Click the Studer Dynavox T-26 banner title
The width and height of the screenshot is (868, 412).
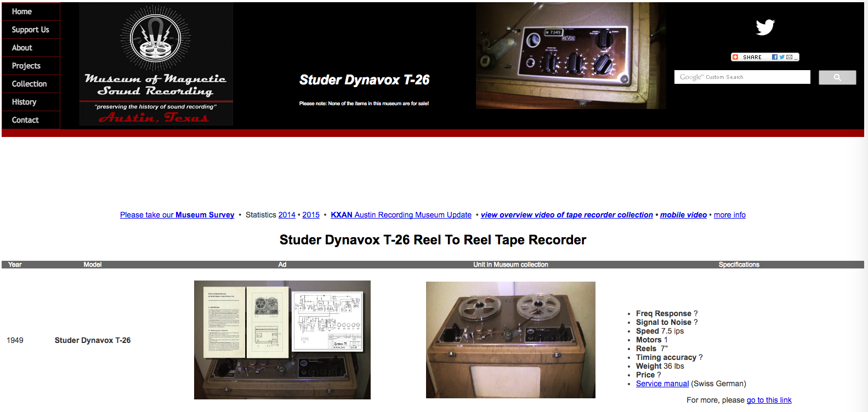pyautogui.click(x=364, y=80)
